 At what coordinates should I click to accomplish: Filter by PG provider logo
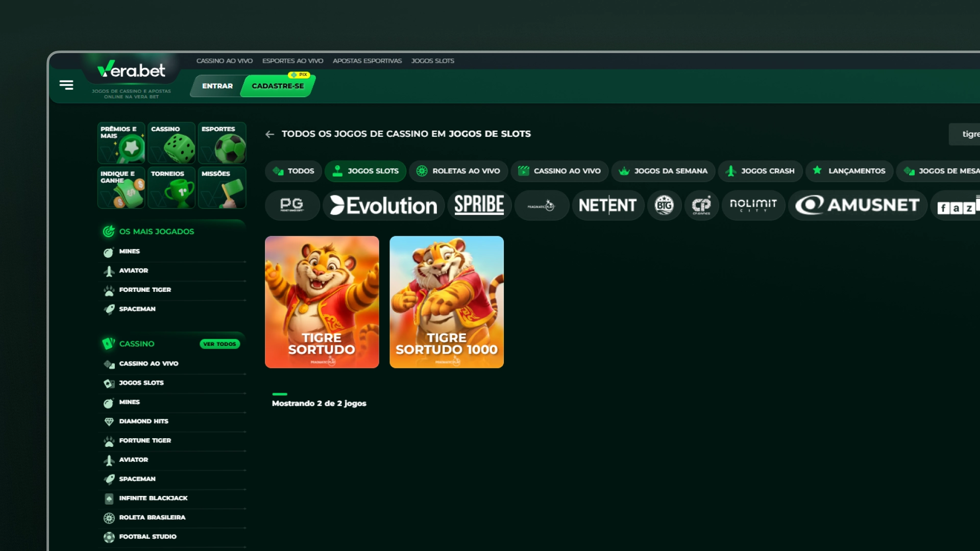click(292, 205)
